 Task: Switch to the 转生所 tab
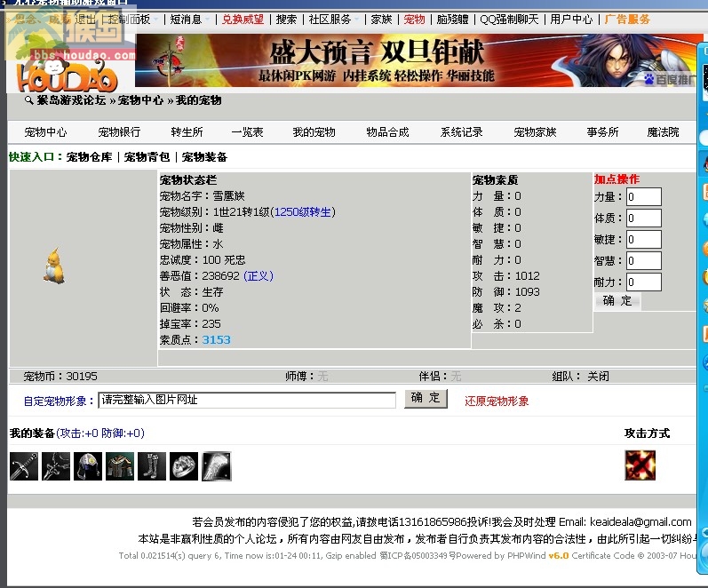click(x=187, y=132)
